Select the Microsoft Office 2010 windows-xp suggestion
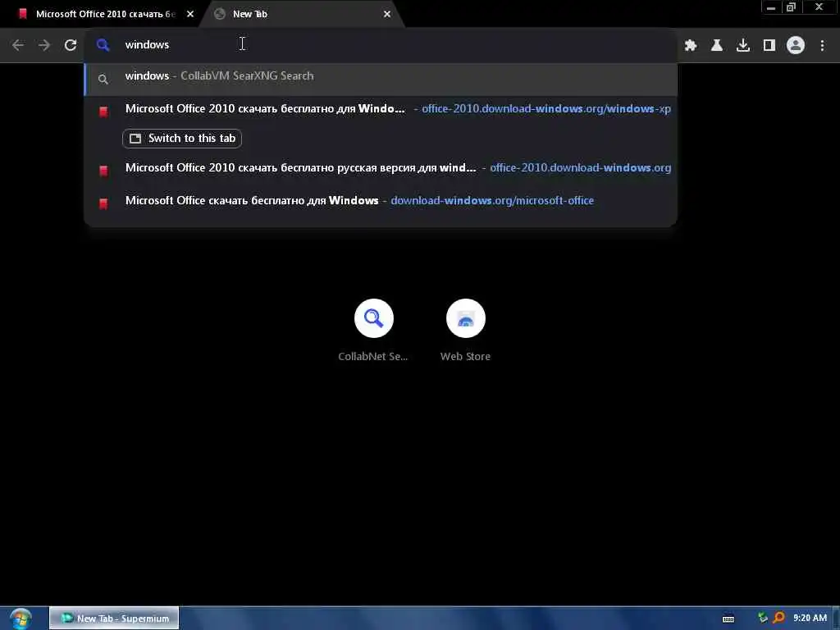 [381, 109]
